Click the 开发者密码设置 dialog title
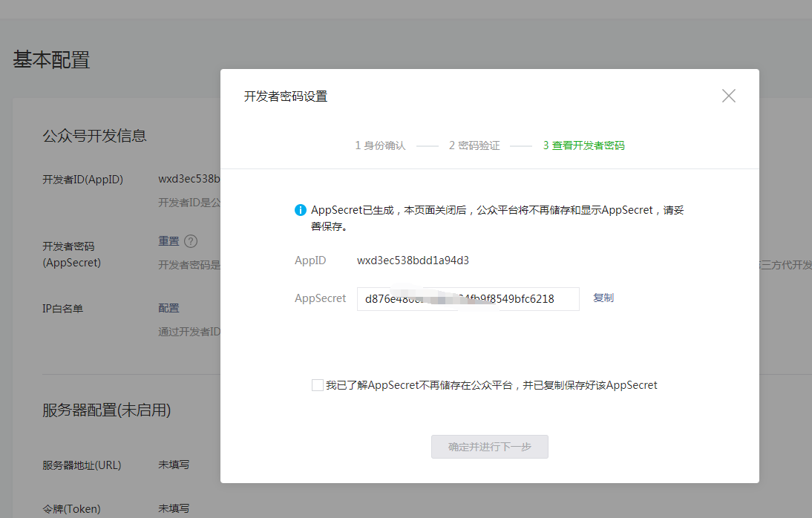The image size is (812, 518). pos(286,96)
